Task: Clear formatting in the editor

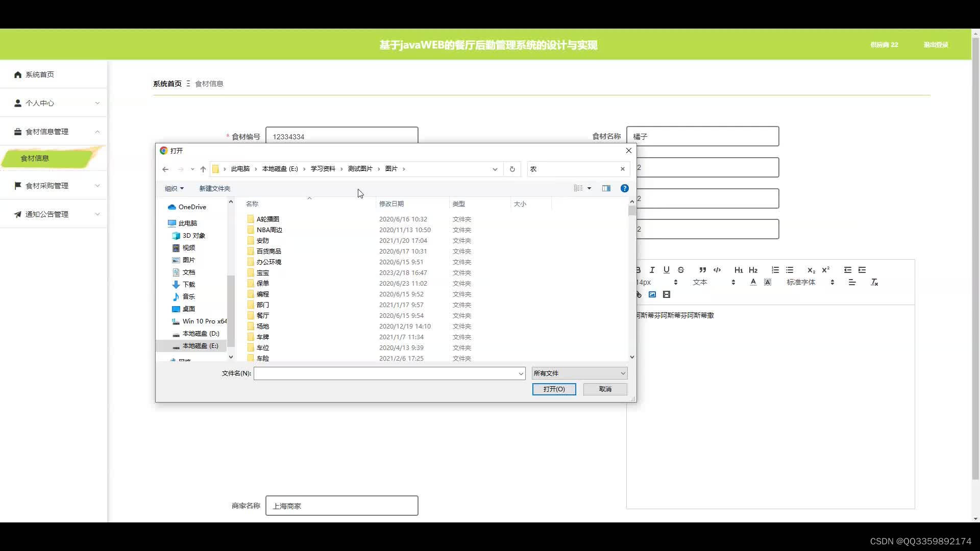Action: point(874,282)
